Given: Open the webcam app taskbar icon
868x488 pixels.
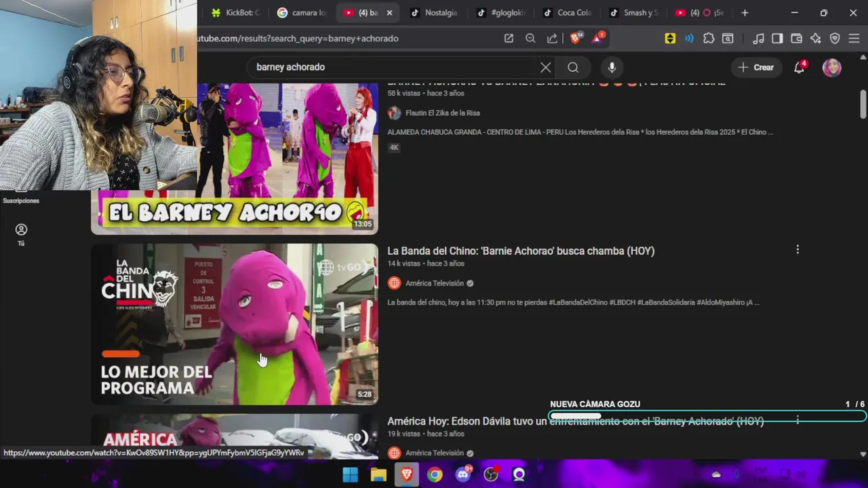Looking at the screenshot, I should [519, 474].
